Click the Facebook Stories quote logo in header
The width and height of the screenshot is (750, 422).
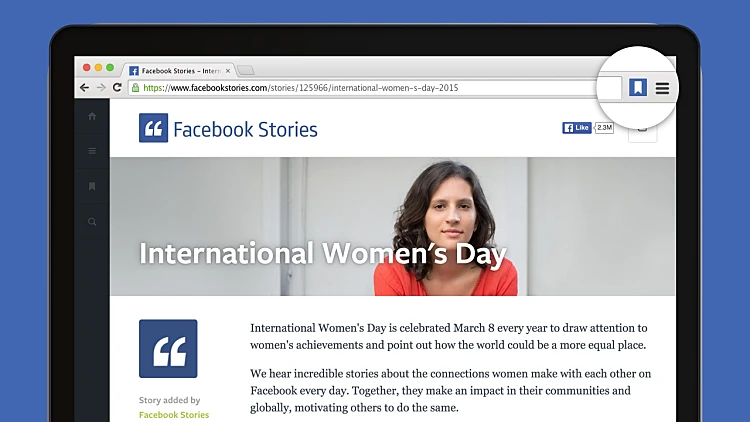153,128
